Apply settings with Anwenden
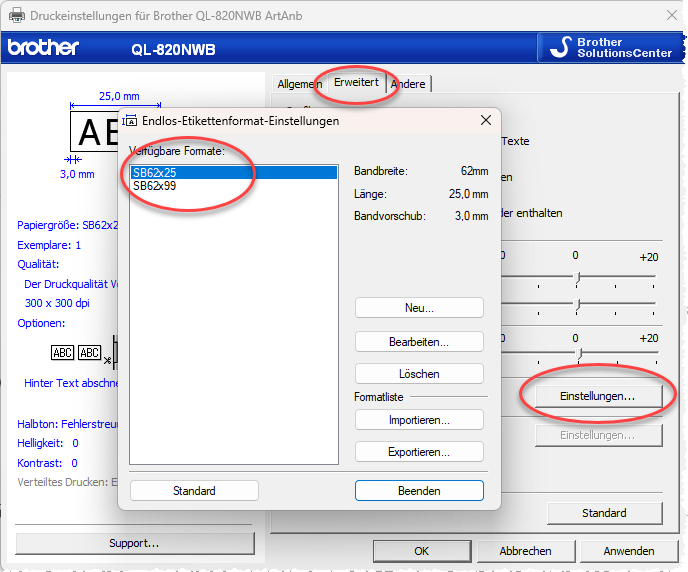688x572 pixels. tap(629, 551)
